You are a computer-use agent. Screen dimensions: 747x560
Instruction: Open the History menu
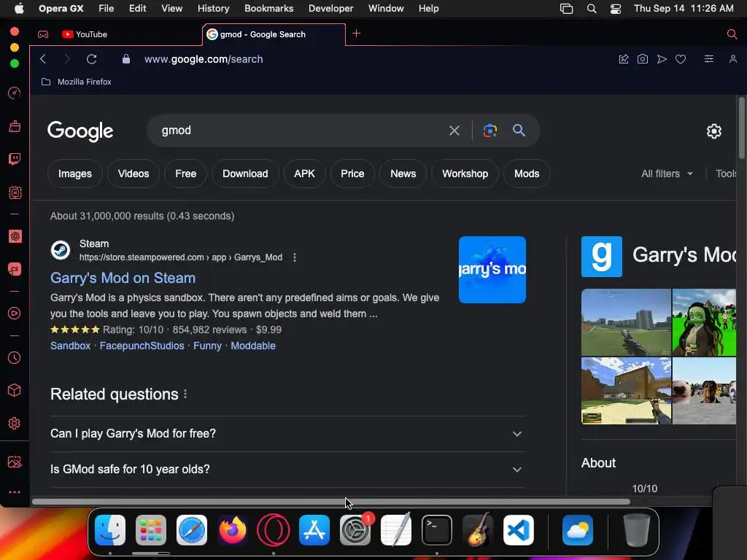coord(213,9)
